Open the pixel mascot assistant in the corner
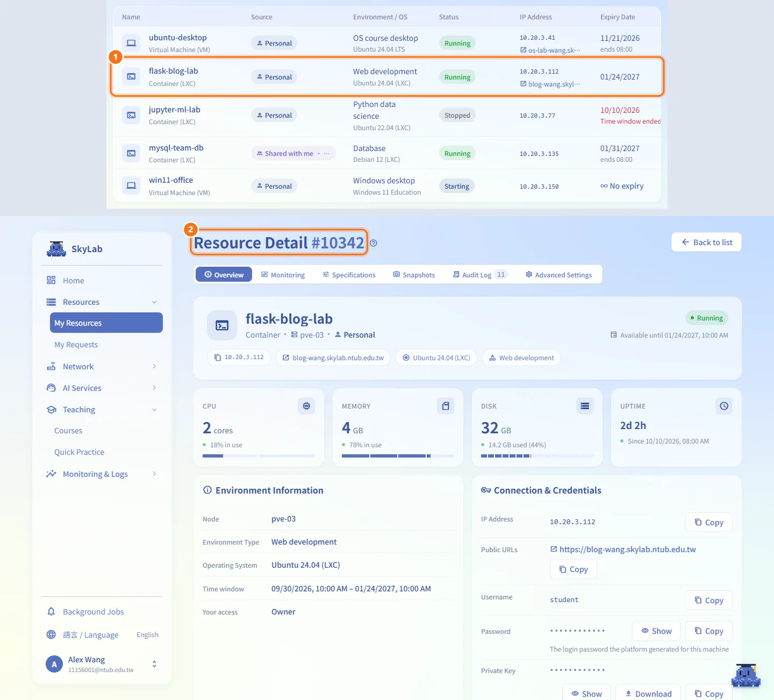Viewport: 774px width, 700px height. pos(746,676)
